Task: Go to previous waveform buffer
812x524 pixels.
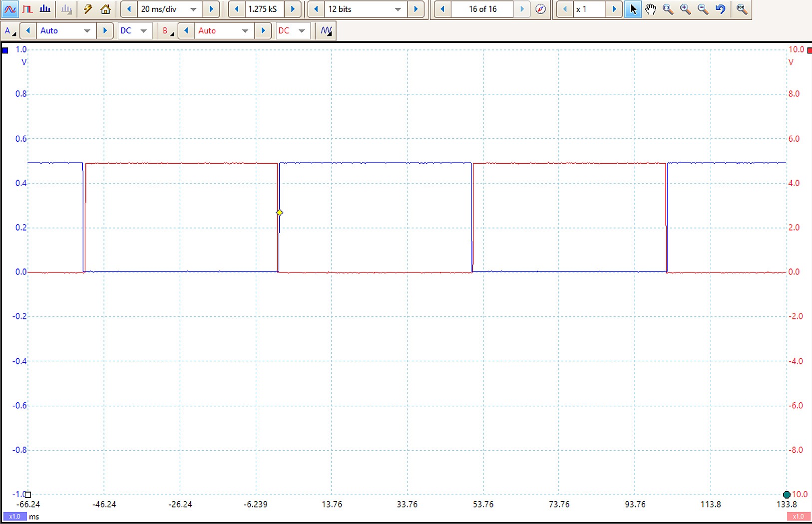Action: (442, 9)
